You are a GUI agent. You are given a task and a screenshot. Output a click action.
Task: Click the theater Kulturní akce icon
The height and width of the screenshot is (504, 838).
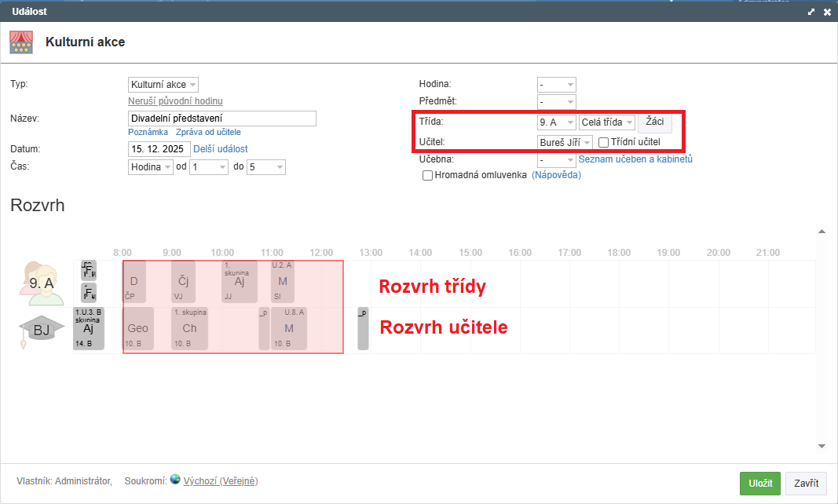[21, 42]
